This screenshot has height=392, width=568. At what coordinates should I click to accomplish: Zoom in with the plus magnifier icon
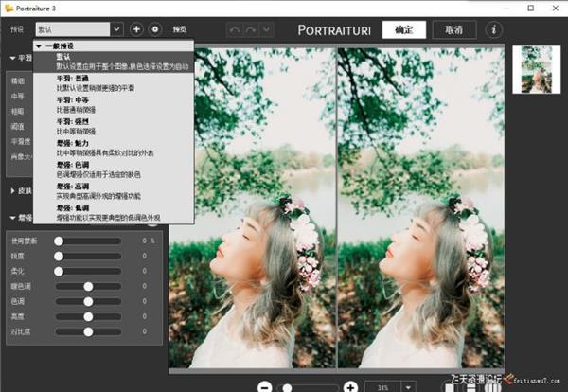(350, 386)
